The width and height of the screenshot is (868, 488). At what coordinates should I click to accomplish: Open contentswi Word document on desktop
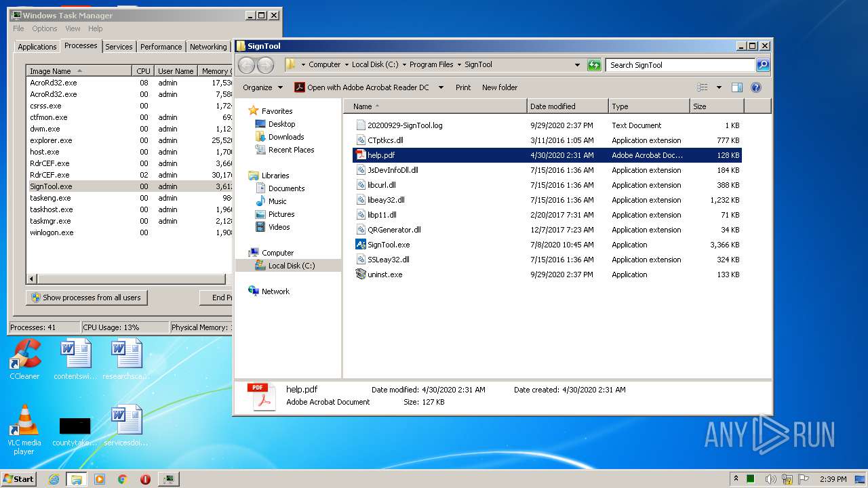[75, 359]
